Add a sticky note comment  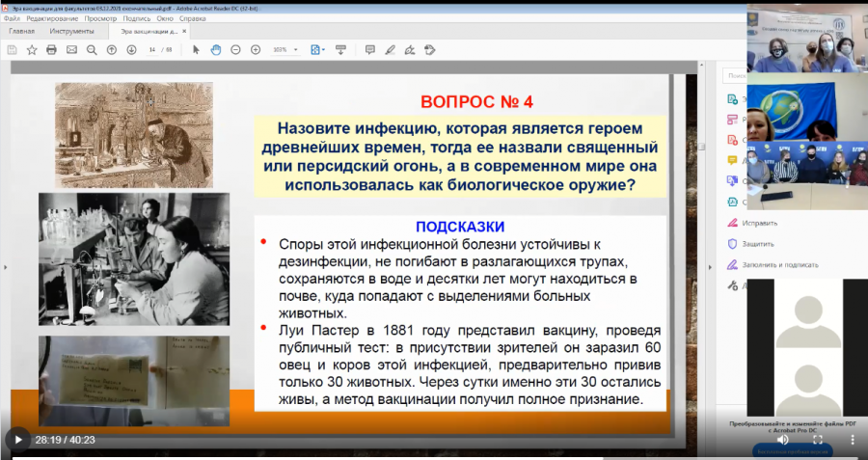pyautogui.click(x=369, y=50)
